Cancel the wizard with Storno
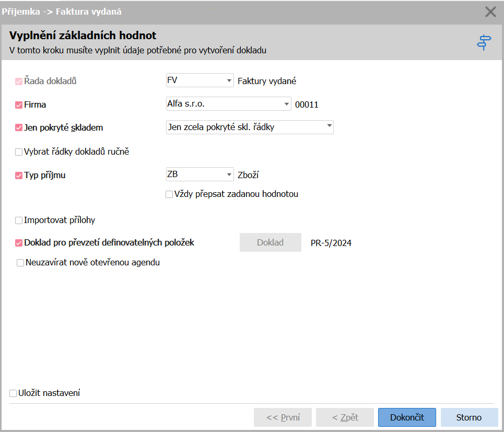Screen dimensions: 504x432 (469, 417)
